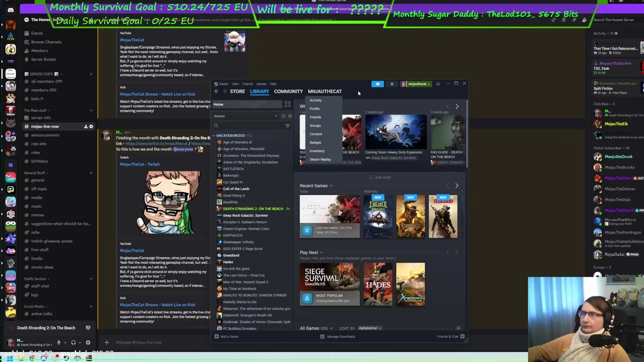Image resolution: width=644 pixels, height=362 pixels.
Task: Open library advanced filter options icon
Action: pos(287,126)
